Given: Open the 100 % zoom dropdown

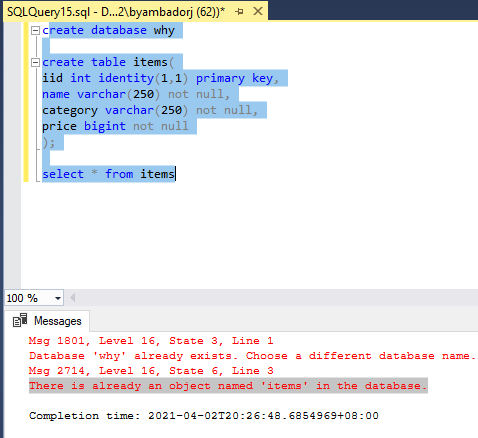Looking at the screenshot, I should click(x=58, y=298).
